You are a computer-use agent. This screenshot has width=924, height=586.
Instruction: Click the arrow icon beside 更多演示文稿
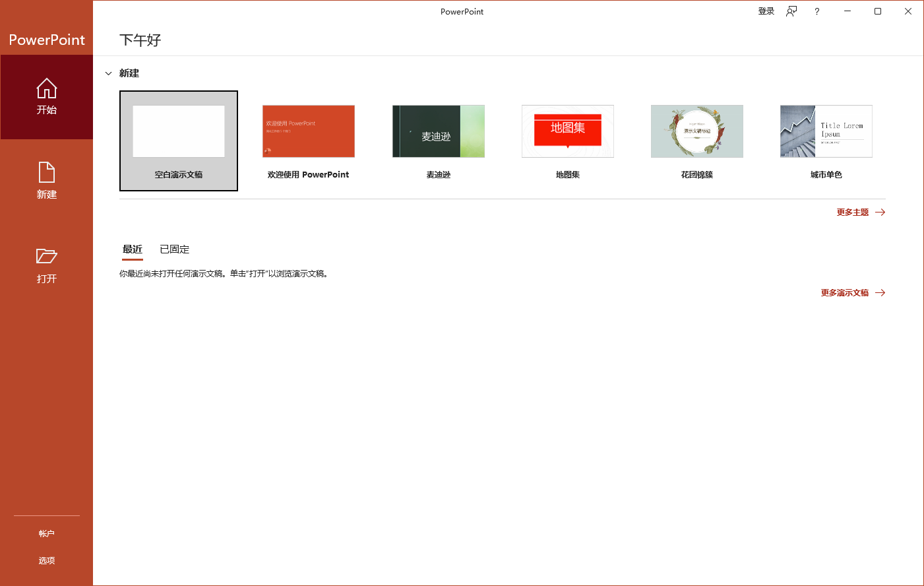(x=880, y=293)
